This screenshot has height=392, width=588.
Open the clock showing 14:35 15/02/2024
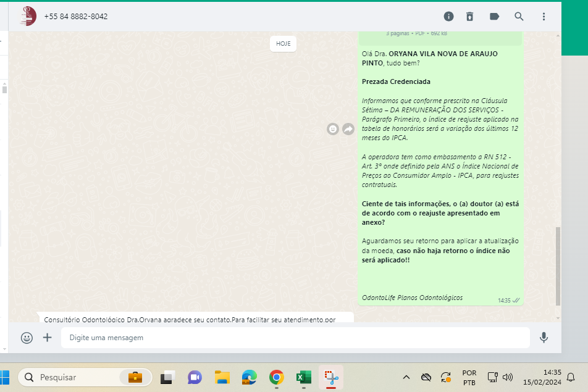pyautogui.click(x=542, y=377)
